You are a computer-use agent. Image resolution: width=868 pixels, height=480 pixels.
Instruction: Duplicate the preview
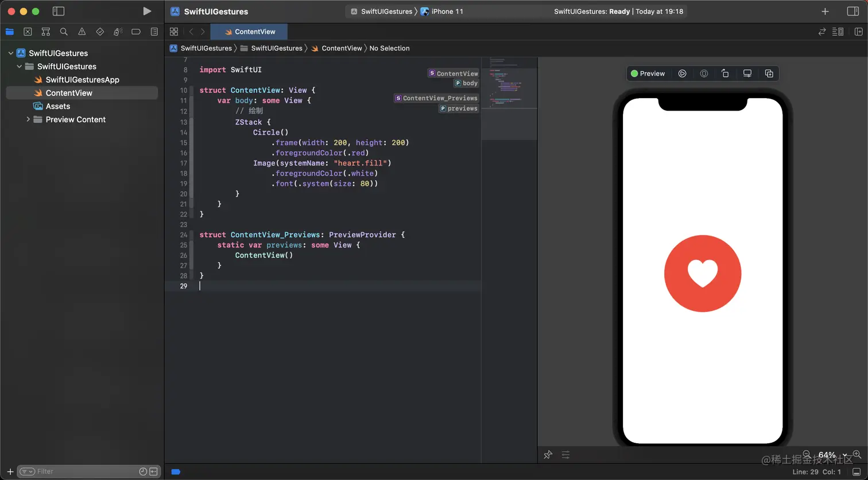769,73
